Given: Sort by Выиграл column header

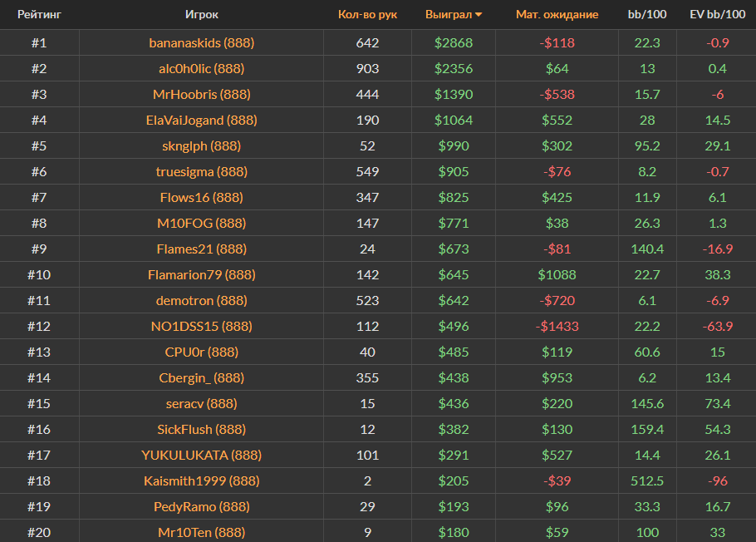Looking at the screenshot, I should point(448,15).
